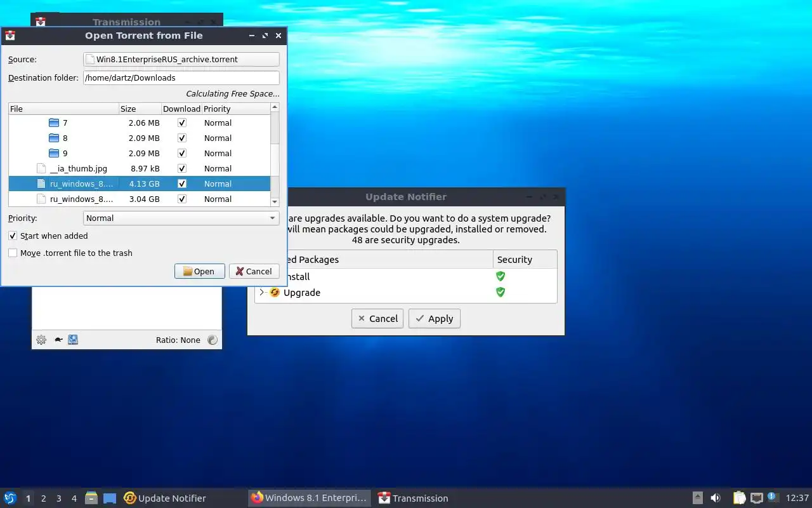Switch to workspace 4

click(x=74, y=498)
